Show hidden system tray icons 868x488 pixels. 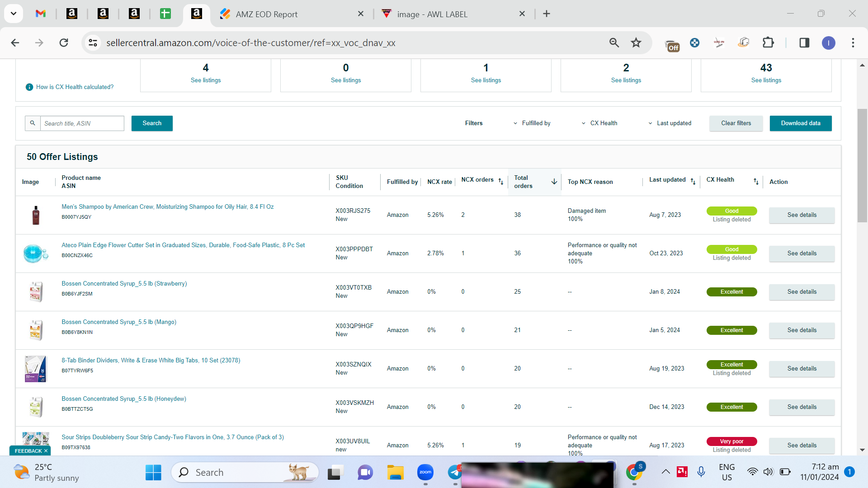[x=665, y=472]
